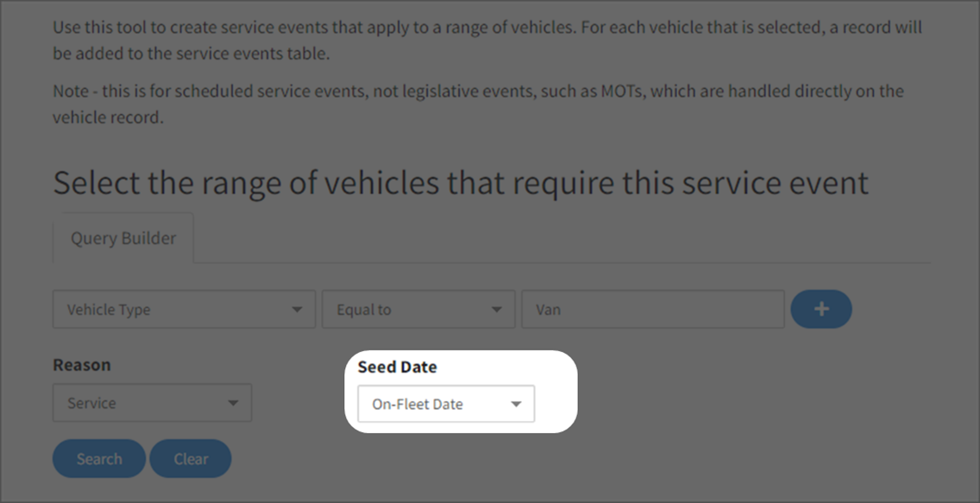Click the 'Select the range of vehicles' heading

tap(461, 183)
